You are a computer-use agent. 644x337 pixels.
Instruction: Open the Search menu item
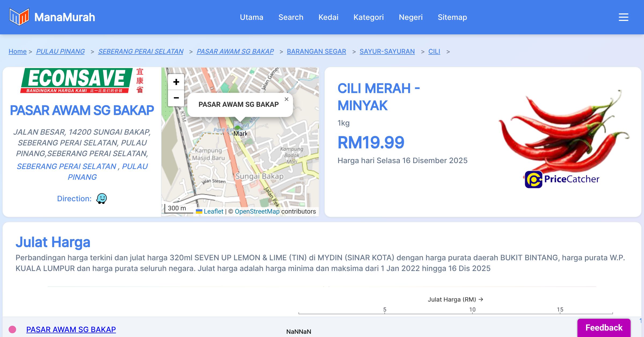click(x=291, y=17)
